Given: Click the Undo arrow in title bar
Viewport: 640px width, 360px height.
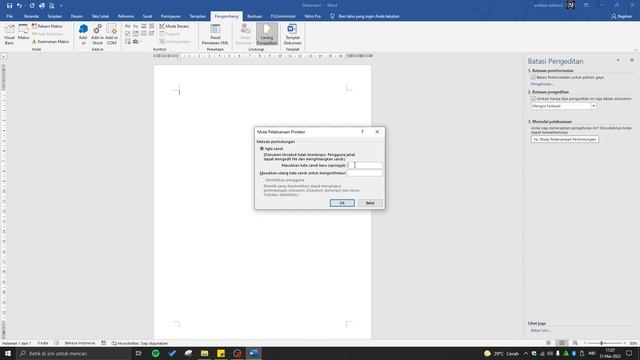Looking at the screenshot, I should click(x=19, y=6).
